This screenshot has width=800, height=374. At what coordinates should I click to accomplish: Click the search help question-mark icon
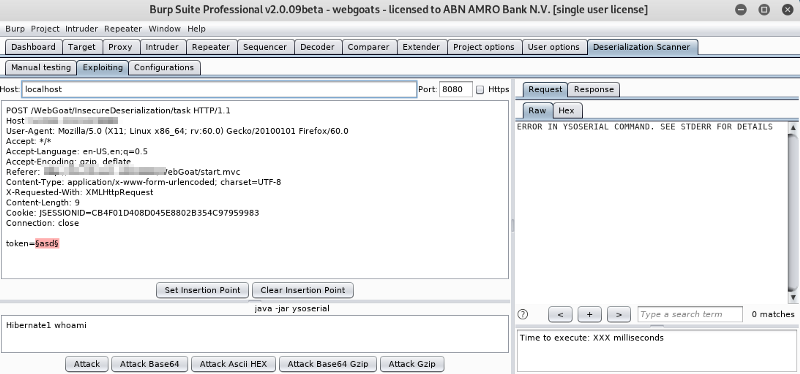pos(523,314)
